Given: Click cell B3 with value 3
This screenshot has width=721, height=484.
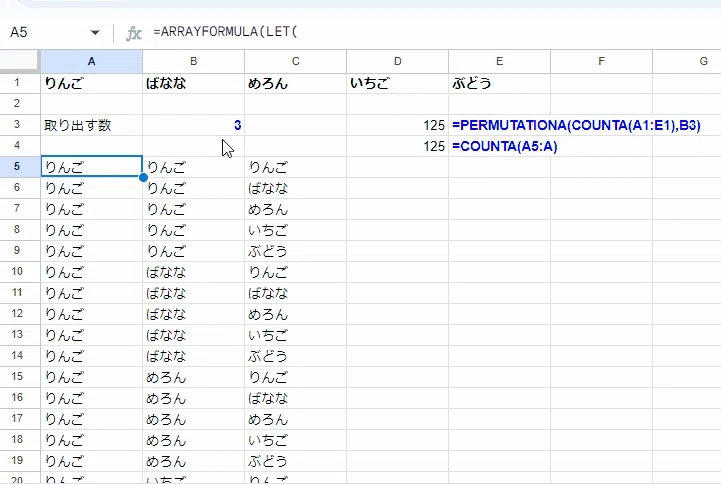Looking at the screenshot, I should (x=194, y=125).
